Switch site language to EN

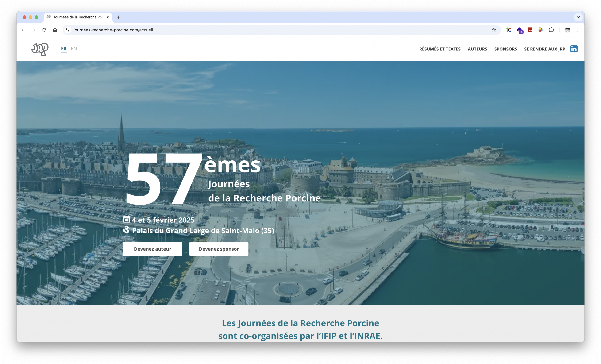coord(74,49)
